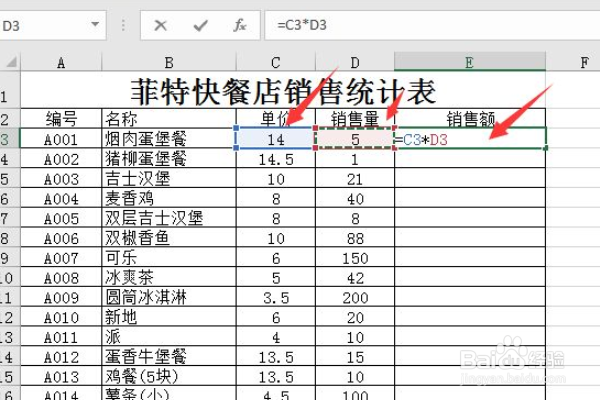Click the 14.5 price in 猪柳蛋堡餐 row
Screen dimensions: 600x400
click(276, 159)
